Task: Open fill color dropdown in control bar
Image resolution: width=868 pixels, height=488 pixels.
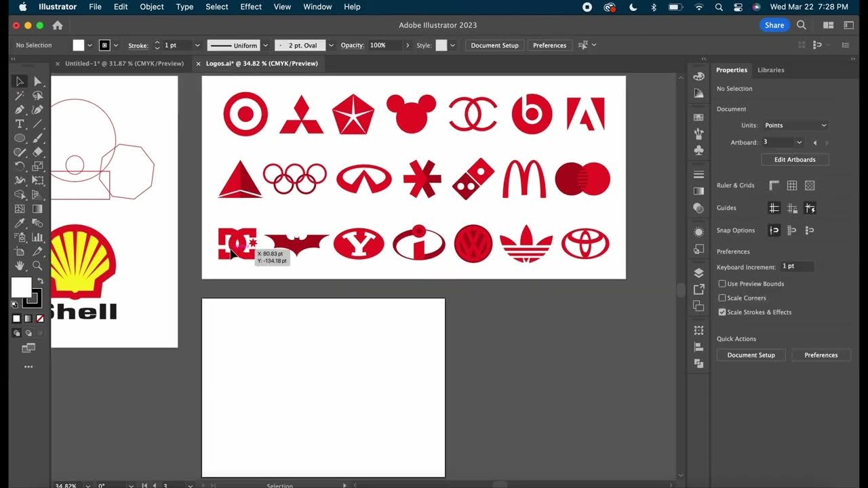Action: coord(90,45)
